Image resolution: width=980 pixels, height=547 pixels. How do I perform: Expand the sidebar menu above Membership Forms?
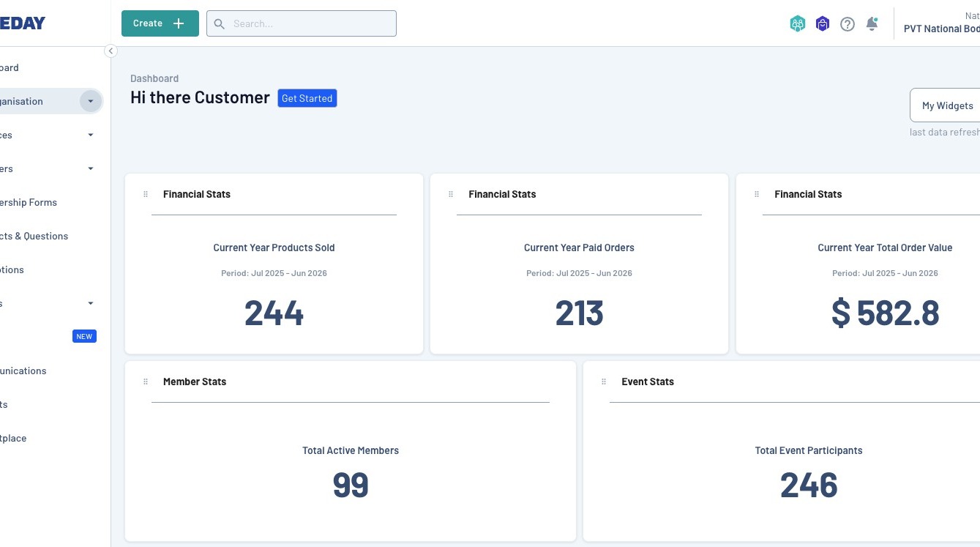coord(91,168)
